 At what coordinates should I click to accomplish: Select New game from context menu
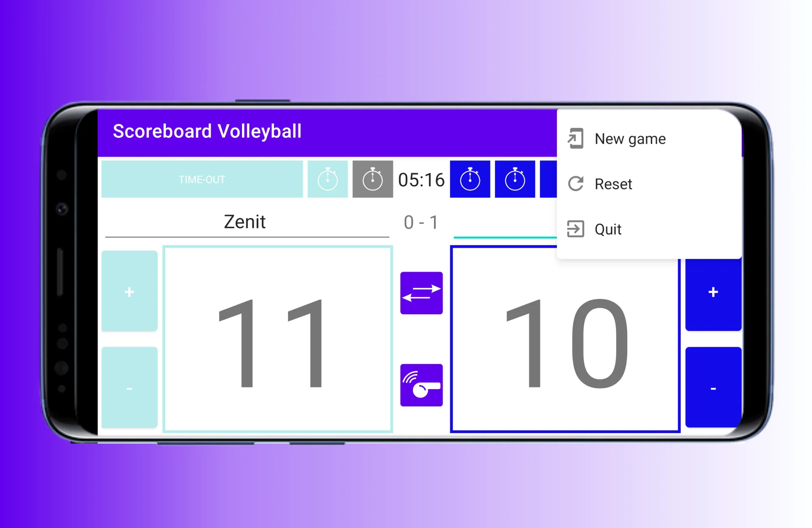pyautogui.click(x=630, y=138)
